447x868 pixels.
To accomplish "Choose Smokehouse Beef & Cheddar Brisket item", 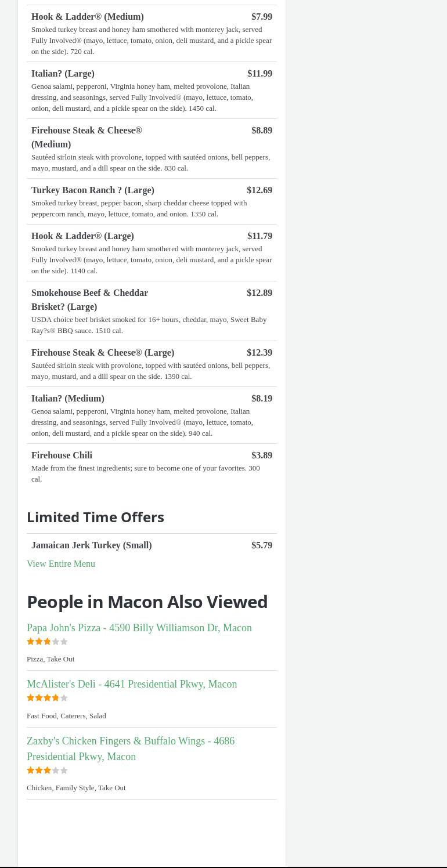I will point(89,299).
